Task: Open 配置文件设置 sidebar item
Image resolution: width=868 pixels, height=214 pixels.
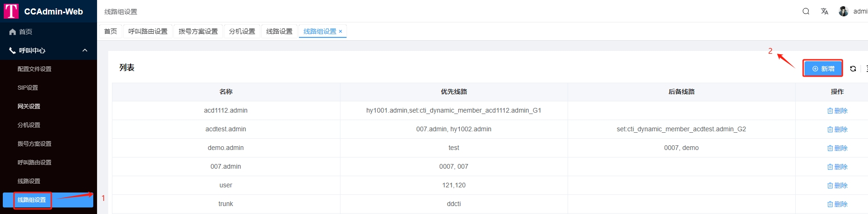Action: pos(34,69)
